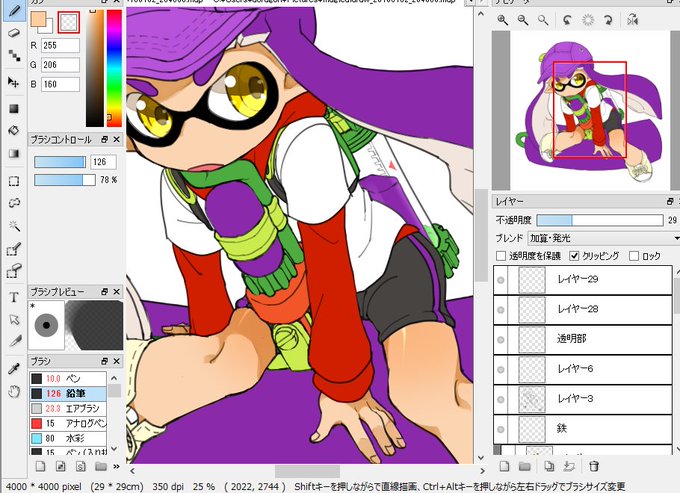
Task: Close the ブラシコントロール panel
Action: 116,140
